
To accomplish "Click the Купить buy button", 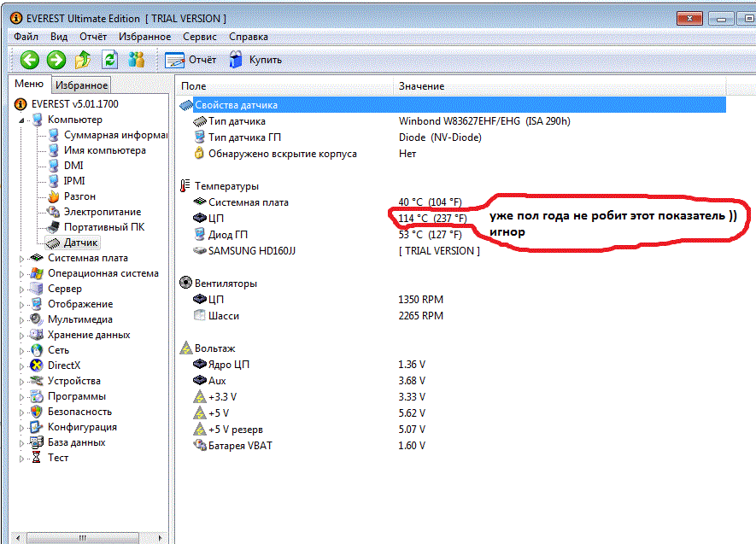I will pos(255,60).
